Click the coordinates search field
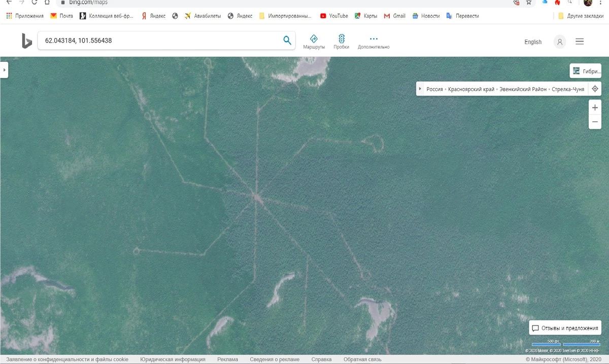This screenshot has width=609, height=364. pos(160,41)
